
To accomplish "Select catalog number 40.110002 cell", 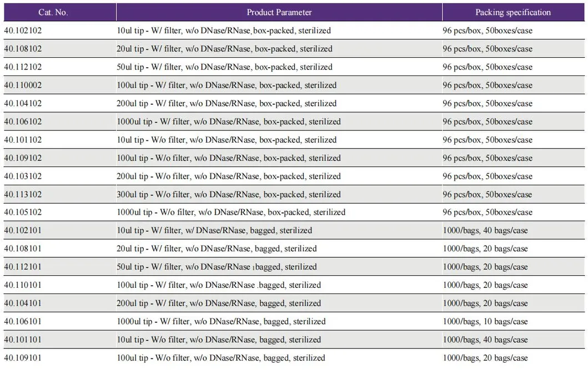I will (23, 85).
